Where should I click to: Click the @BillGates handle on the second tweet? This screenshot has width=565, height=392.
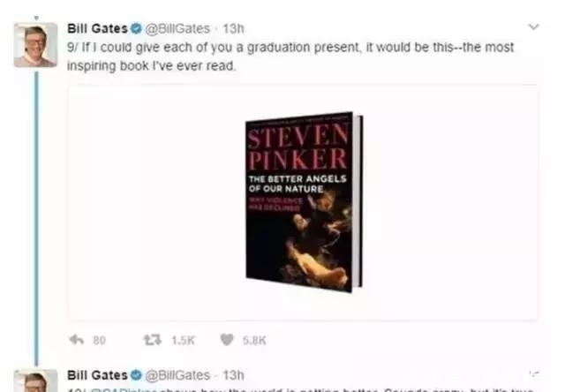(177, 375)
